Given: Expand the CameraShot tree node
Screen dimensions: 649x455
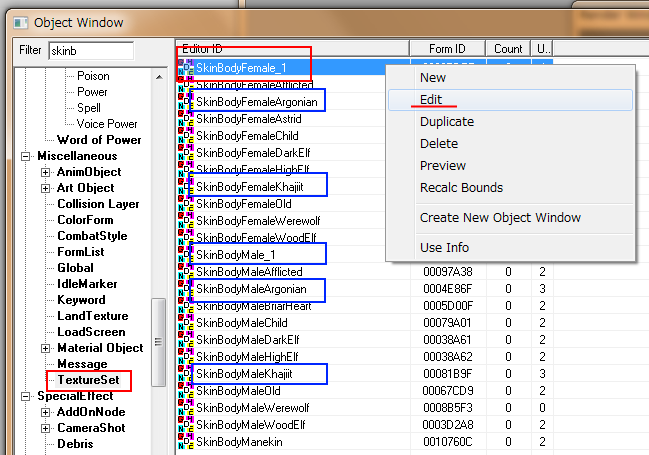Looking at the screenshot, I should coord(46,428).
